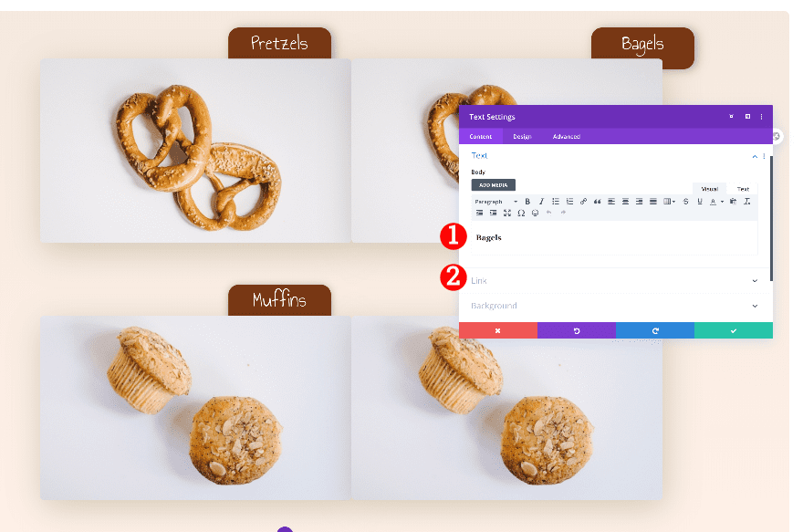Insert a hyperlink with the link icon
This screenshot has width=803, height=532.
tap(583, 202)
